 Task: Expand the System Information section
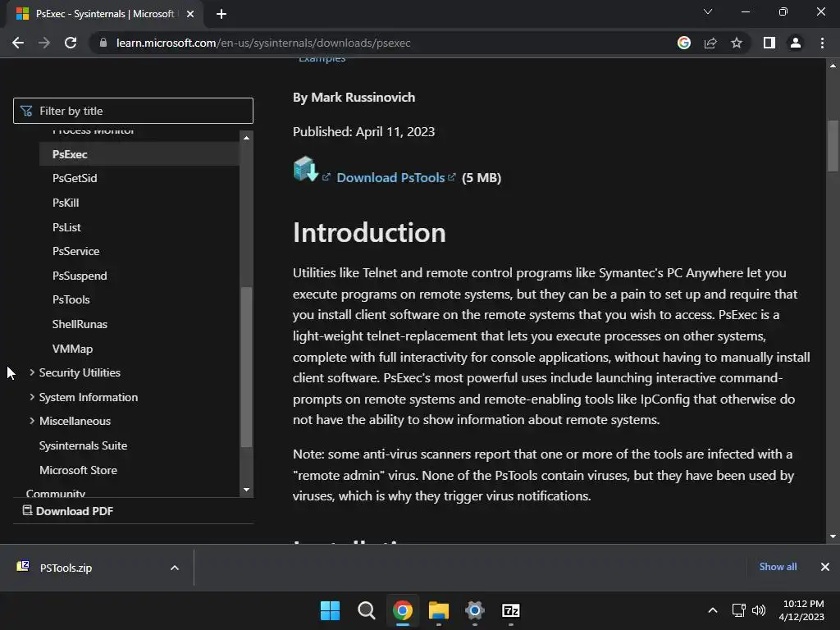point(84,397)
